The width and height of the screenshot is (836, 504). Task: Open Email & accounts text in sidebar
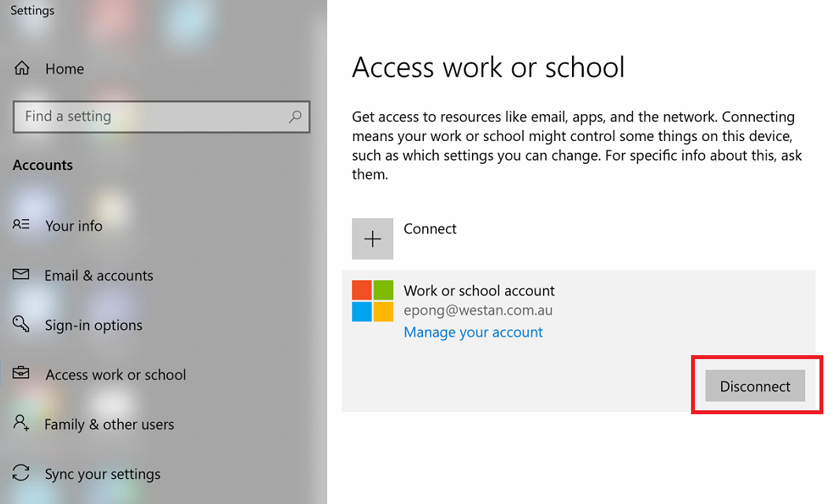pos(98,276)
